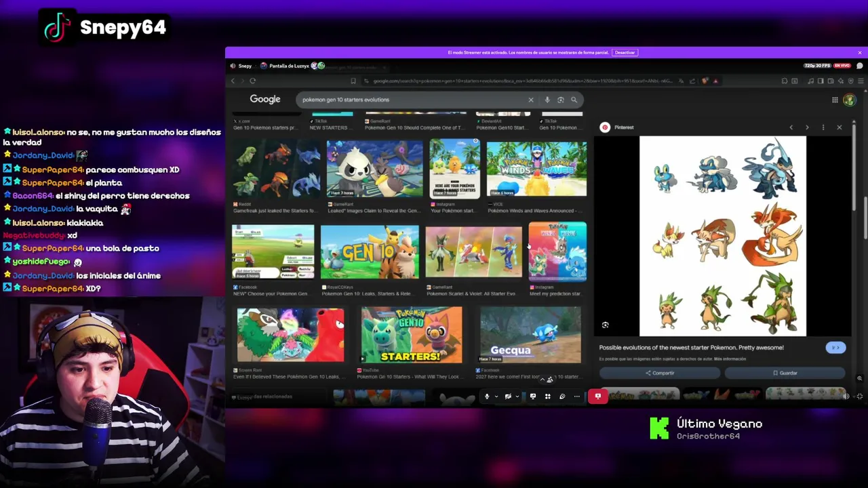Viewport: 868px width, 488px height.
Task: Open the Scarlet & Violet starter evolutions thumbnail
Action: click(473, 251)
